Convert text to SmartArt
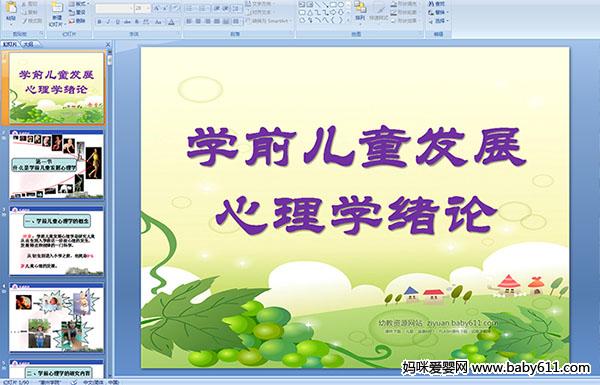The width and height of the screenshot is (600, 385). pos(269,21)
